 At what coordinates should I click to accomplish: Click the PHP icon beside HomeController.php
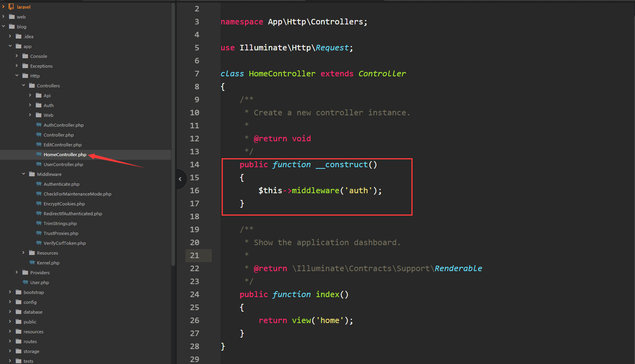click(39, 154)
